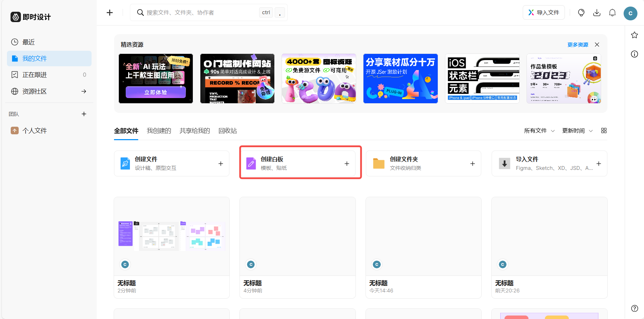Open 个人文件 in sidebar
The height and width of the screenshot is (319, 644).
click(49, 130)
